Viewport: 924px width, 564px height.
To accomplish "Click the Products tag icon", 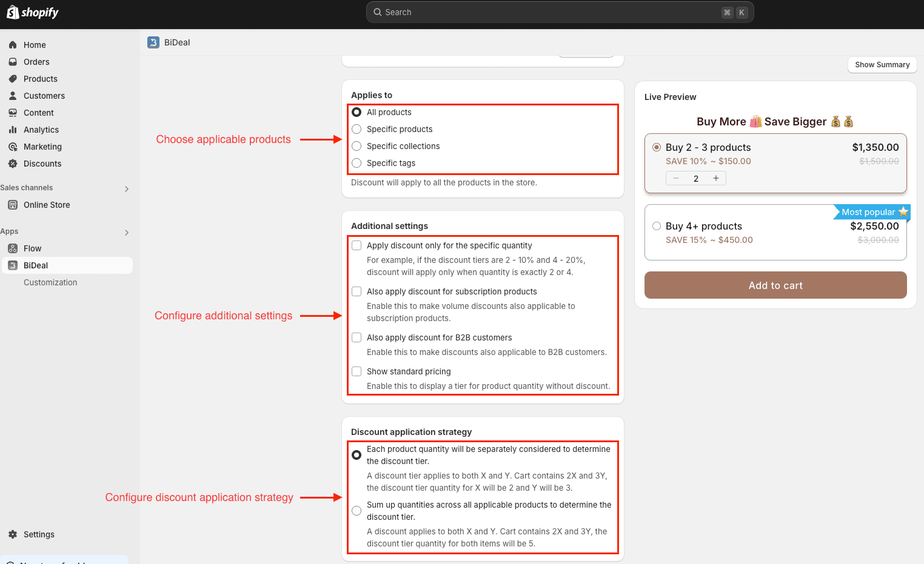I will [x=13, y=79].
